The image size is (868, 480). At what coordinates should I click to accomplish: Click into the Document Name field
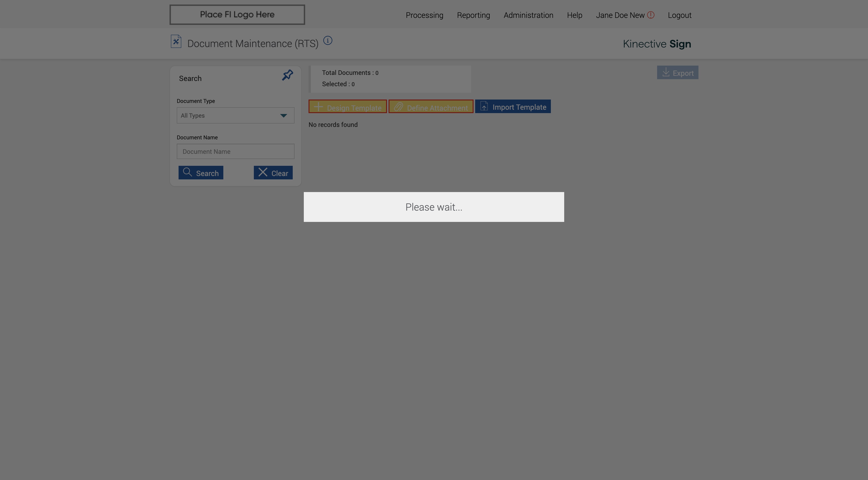click(235, 152)
